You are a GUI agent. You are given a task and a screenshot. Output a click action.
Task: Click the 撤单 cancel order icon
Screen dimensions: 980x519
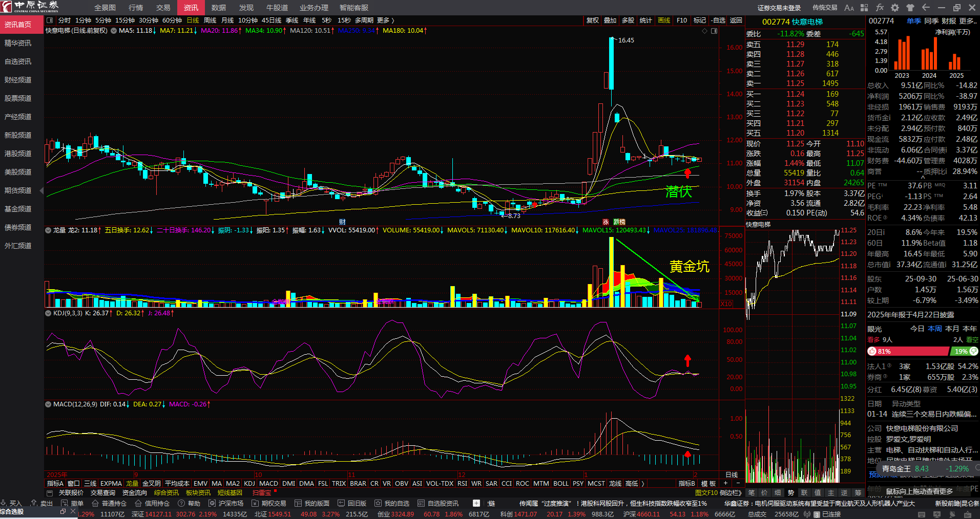(x=72, y=504)
